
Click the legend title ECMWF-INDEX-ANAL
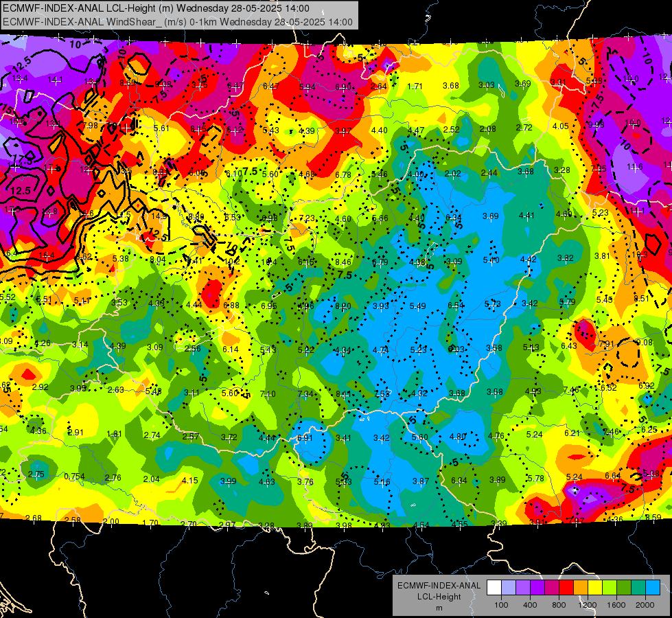coord(439,586)
